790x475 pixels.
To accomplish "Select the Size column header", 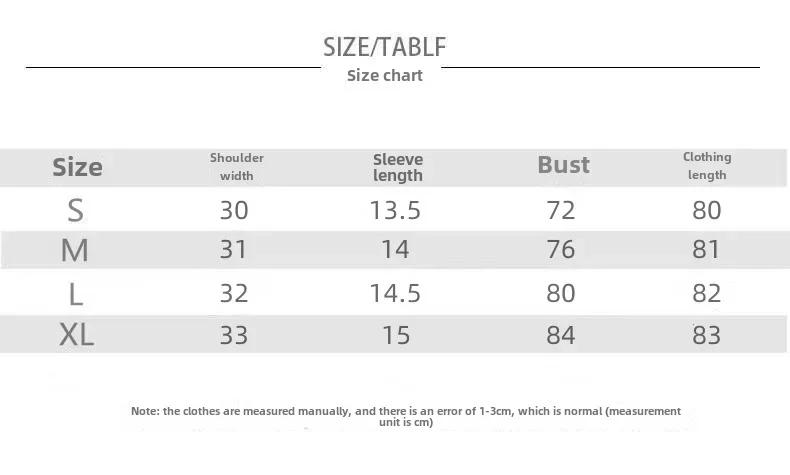I will pos(77,167).
